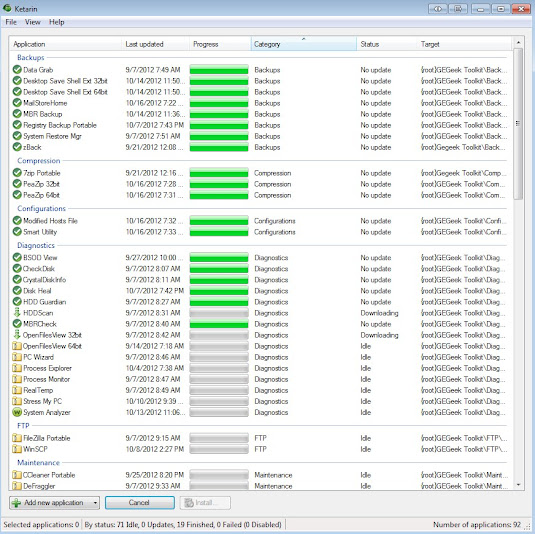Screen dimensions: 535x534
Task: Click the check icon for CrystalDiskInfo
Action: [x=17, y=279]
